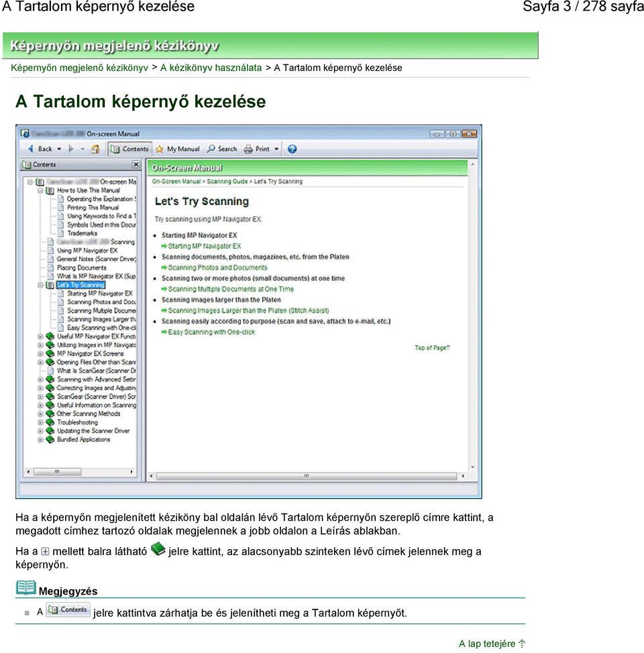Open the Help question mark icon
This screenshot has width=644, height=653.
click(292, 149)
